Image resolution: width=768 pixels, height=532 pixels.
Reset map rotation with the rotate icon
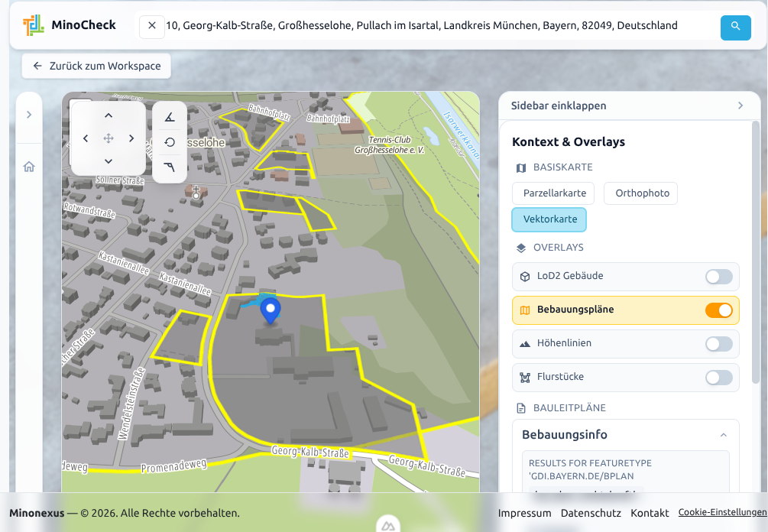170,142
